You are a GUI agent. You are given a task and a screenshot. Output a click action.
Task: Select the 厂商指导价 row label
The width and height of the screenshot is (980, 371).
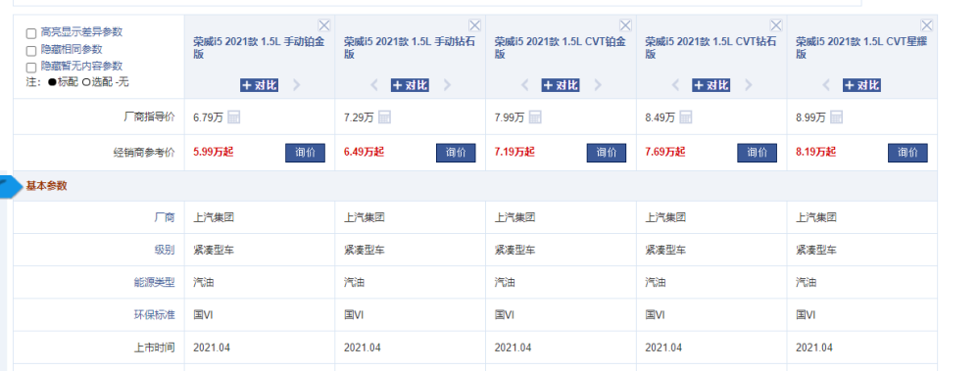[x=149, y=116]
